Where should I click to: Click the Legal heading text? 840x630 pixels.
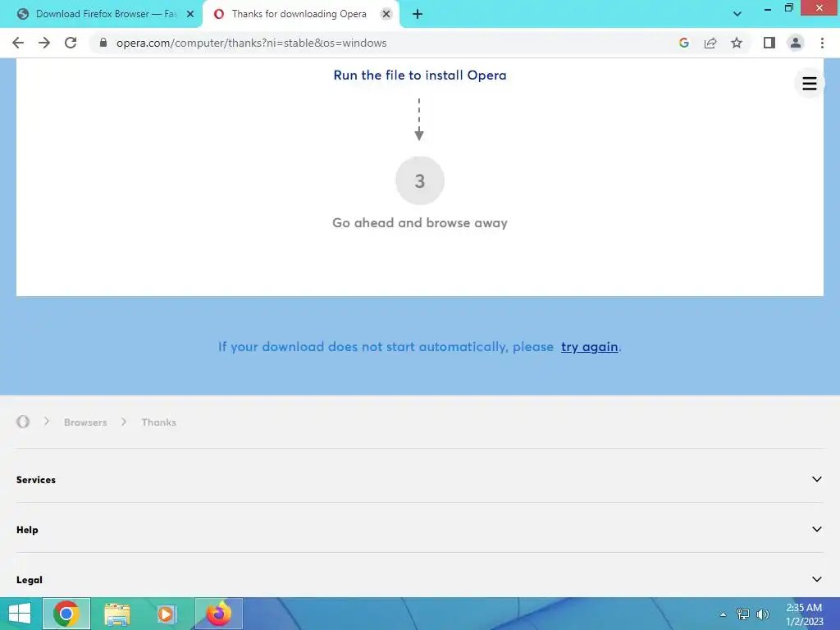click(x=30, y=580)
